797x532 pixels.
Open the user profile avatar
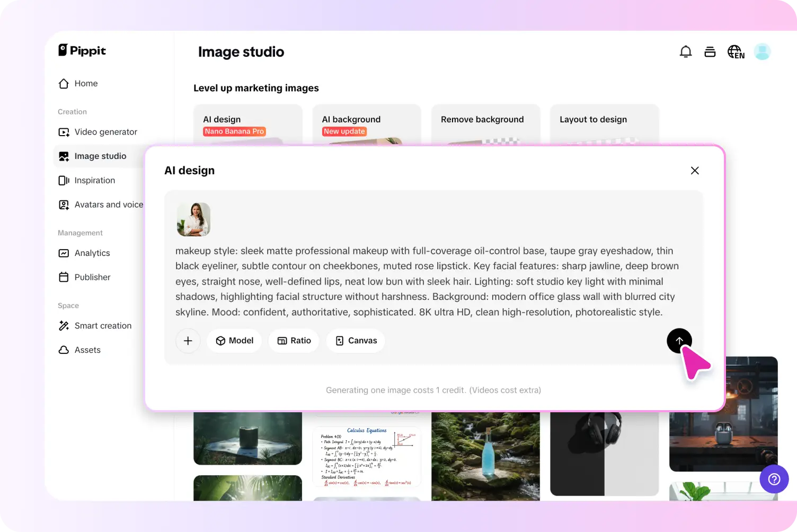762,51
